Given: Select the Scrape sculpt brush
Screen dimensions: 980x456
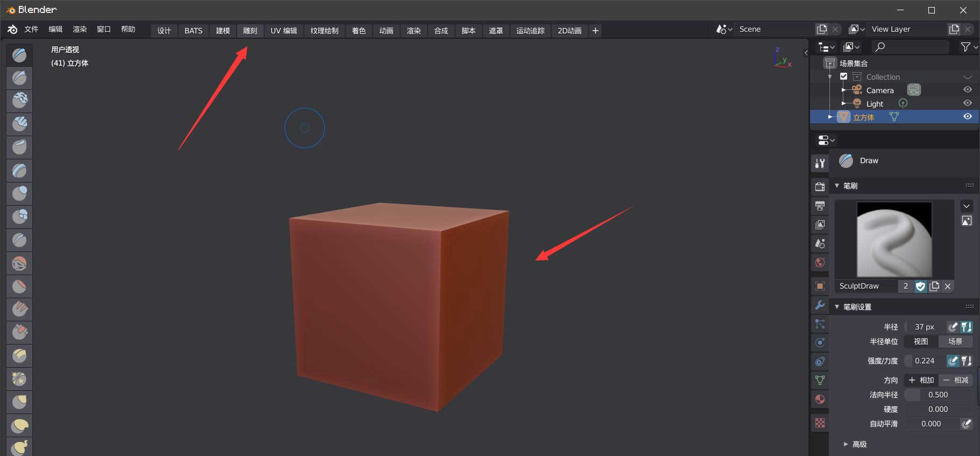Looking at the screenshot, I should click(x=19, y=333).
